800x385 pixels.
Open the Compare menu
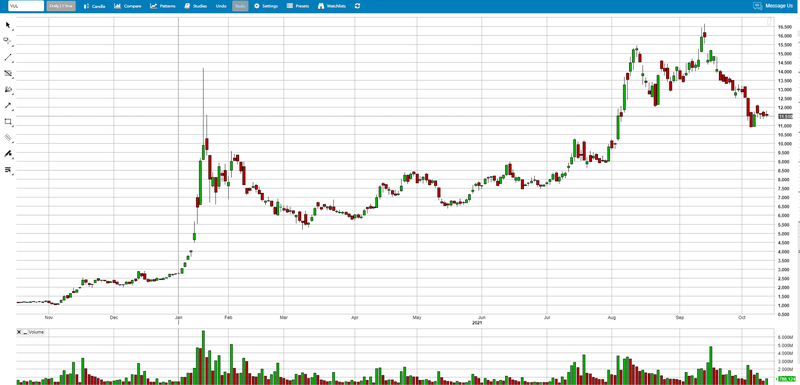(128, 6)
